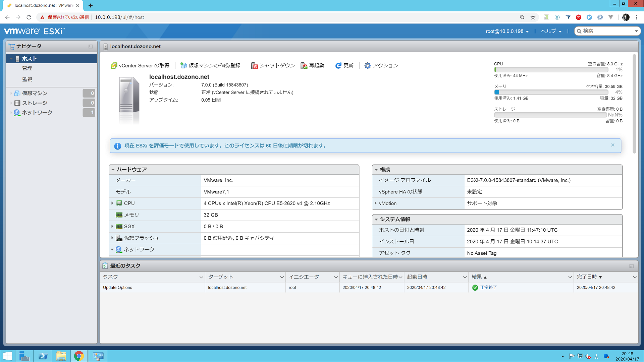Open Task (タスク) column dropdown

click(201, 277)
